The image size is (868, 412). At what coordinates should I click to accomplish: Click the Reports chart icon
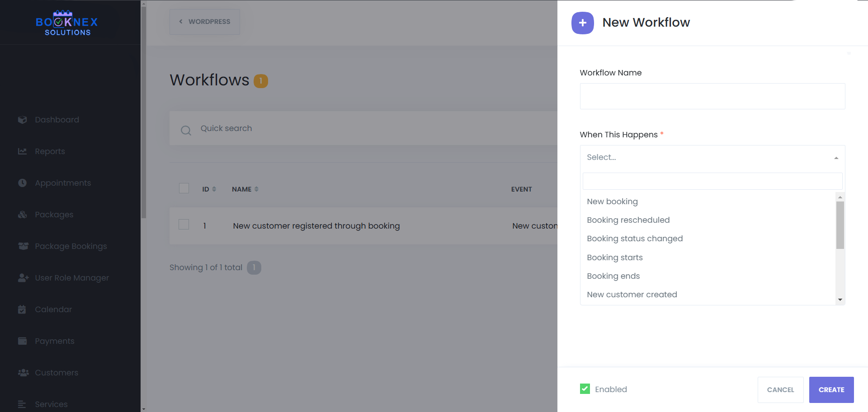(22, 151)
